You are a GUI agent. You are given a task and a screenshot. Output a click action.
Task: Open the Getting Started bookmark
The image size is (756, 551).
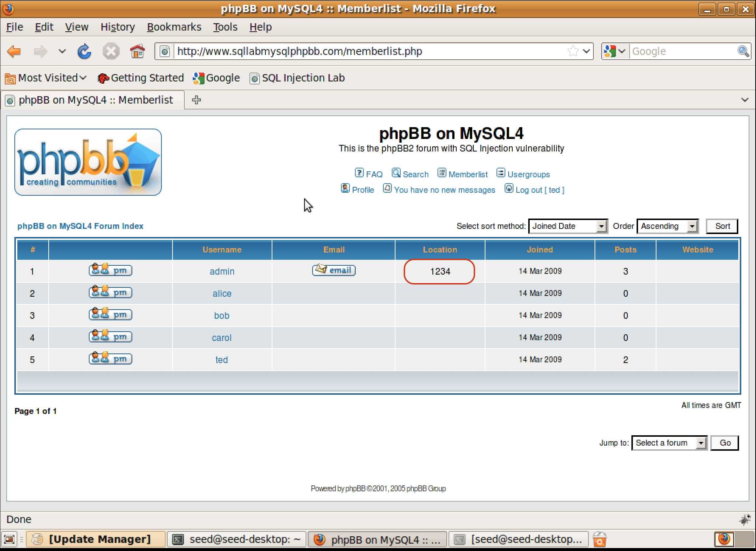pos(140,78)
